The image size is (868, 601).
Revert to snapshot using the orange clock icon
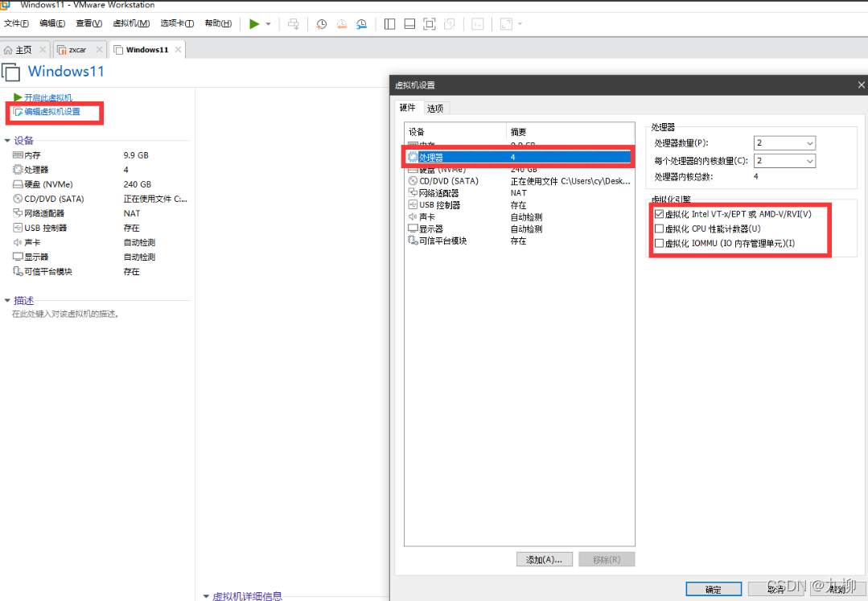pos(342,24)
